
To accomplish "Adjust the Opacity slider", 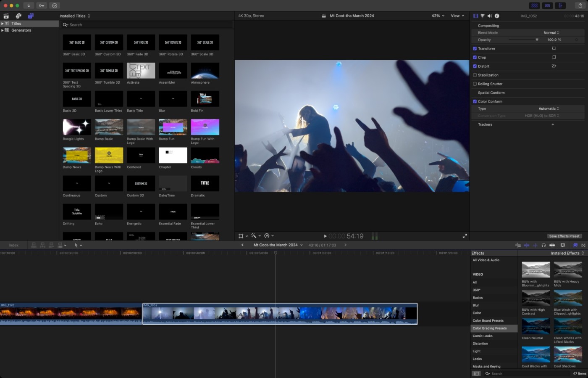I will (x=523, y=40).
